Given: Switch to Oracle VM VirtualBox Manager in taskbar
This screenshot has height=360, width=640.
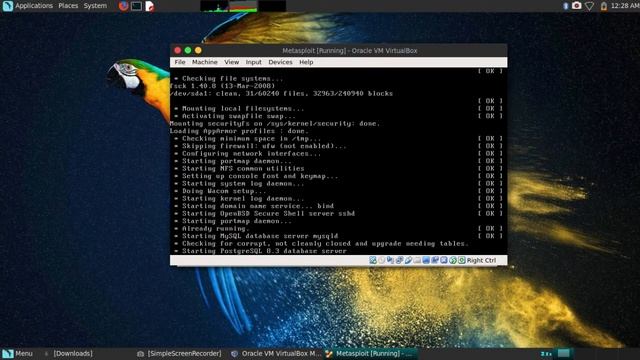Looking at the screenshot, I should pyautogui.click(x=277, y=353).
